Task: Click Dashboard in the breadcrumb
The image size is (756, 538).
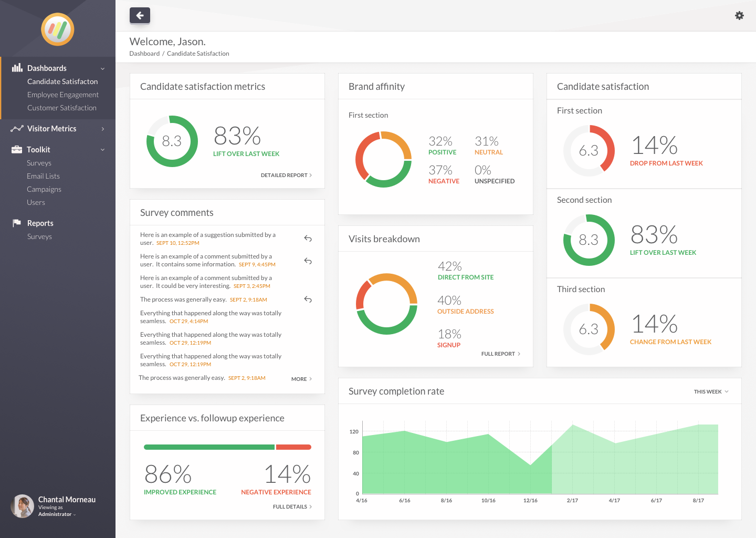Action: (144, 54)
